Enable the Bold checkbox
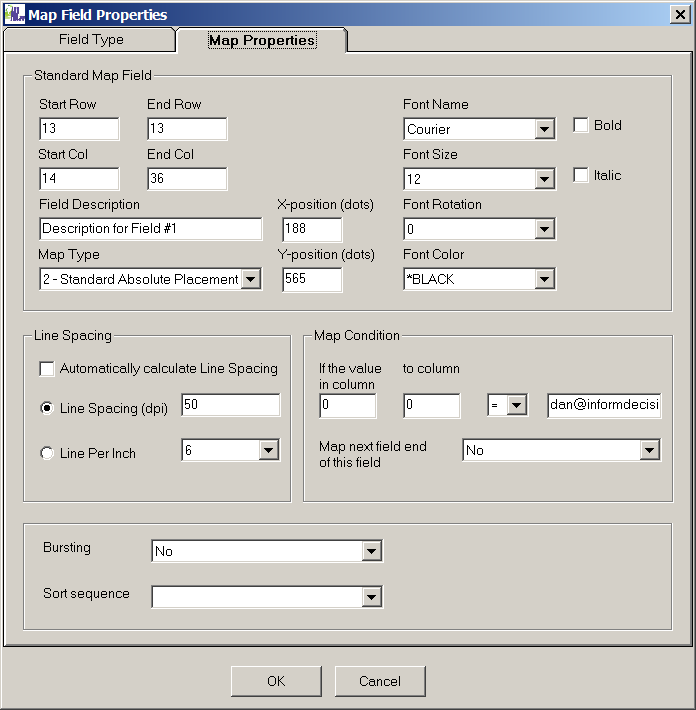This screenshot has height=710, width=696. (580, 125)
